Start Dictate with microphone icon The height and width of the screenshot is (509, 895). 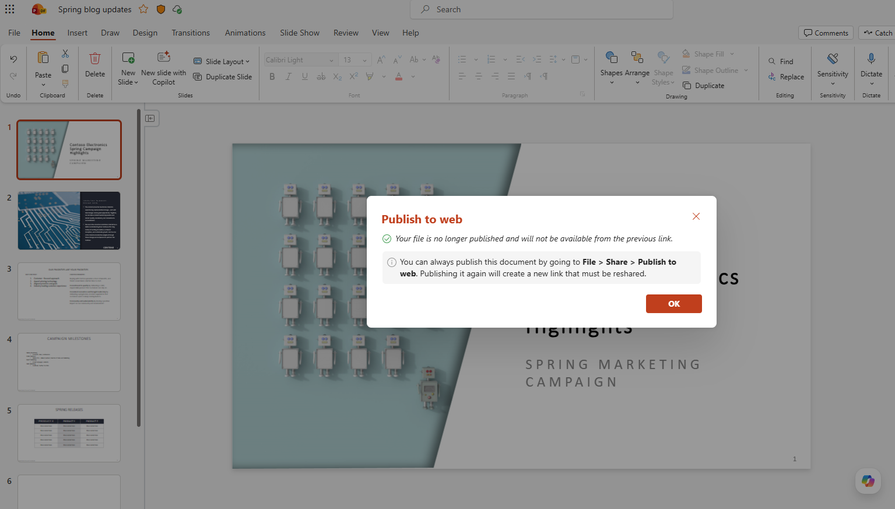[x=871, y=59]
